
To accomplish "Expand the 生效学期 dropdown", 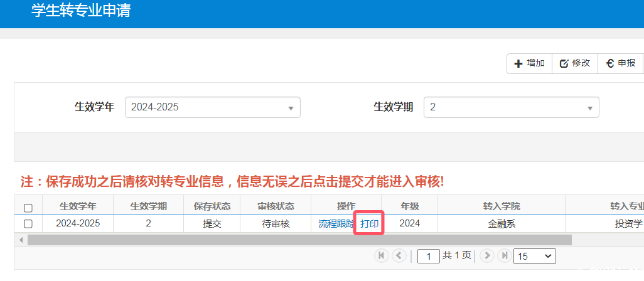I will click(511, 107).
